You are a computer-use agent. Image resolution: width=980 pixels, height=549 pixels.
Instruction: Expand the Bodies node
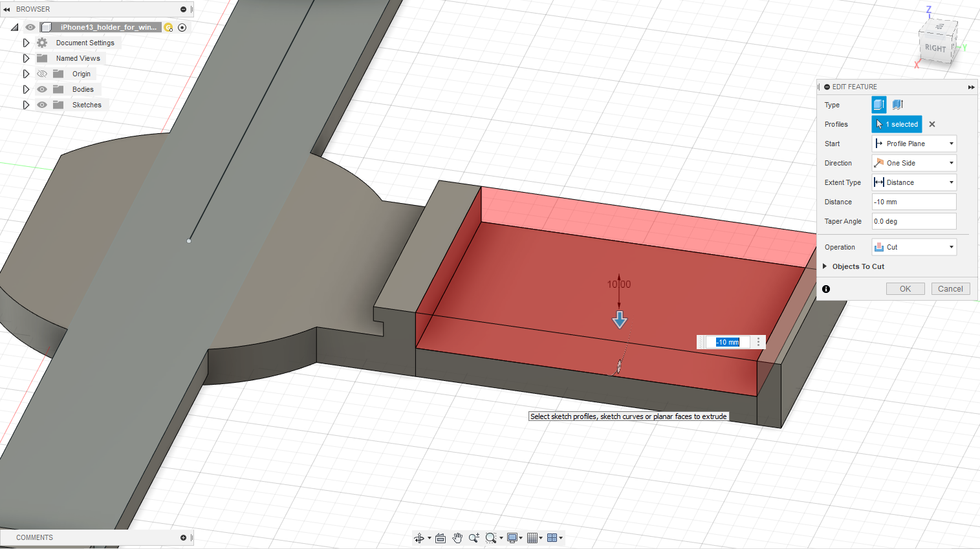coord(26,89)
